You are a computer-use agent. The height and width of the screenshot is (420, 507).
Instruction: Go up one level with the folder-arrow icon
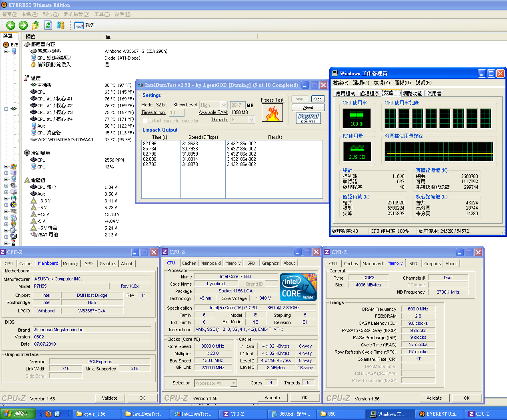(36, 25)
